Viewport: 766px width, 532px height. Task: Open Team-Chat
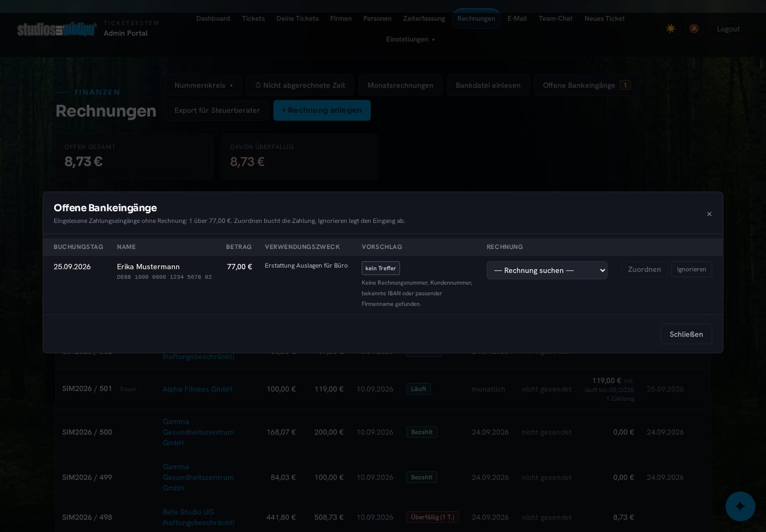coord(556,19)
